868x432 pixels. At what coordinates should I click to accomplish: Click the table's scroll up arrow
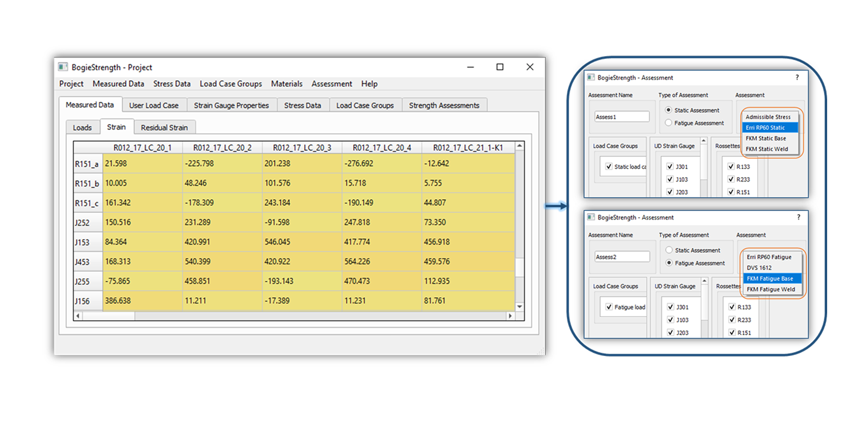click(x=520, y=146)
